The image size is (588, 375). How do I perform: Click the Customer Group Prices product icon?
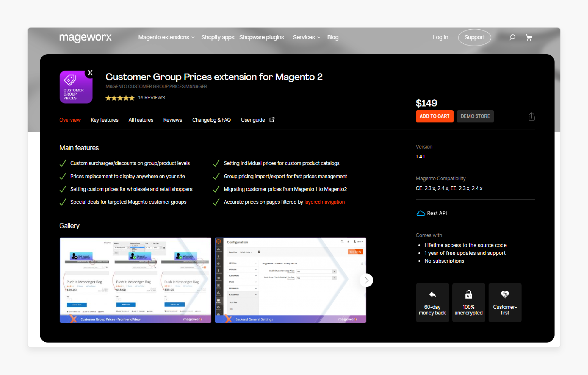click(76, 87)
